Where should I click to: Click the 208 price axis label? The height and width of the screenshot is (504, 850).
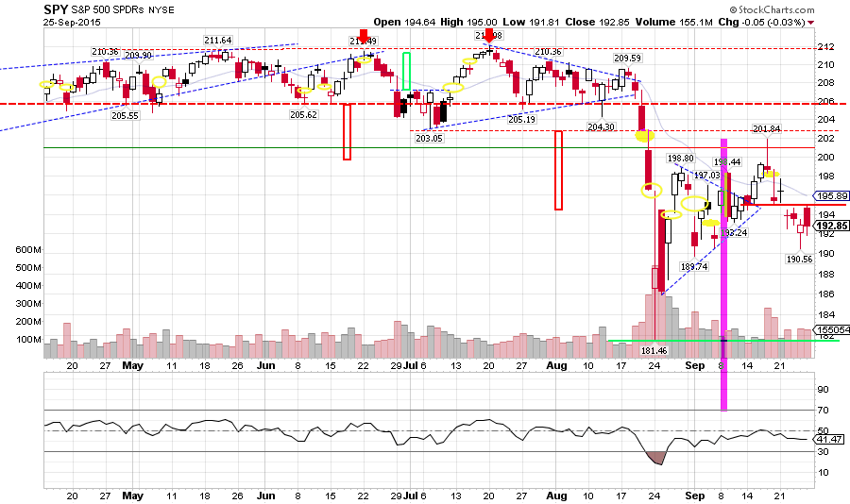(826, 83)
